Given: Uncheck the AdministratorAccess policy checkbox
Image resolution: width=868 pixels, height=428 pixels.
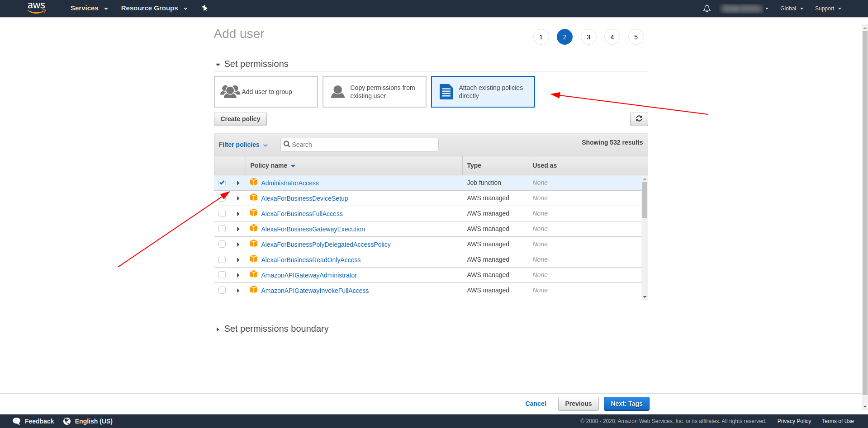Looking at the screenshot, I should 222,183.
